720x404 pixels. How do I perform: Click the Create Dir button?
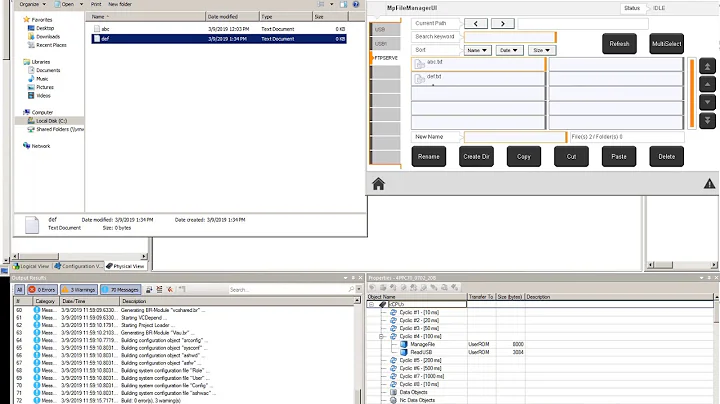476,157
